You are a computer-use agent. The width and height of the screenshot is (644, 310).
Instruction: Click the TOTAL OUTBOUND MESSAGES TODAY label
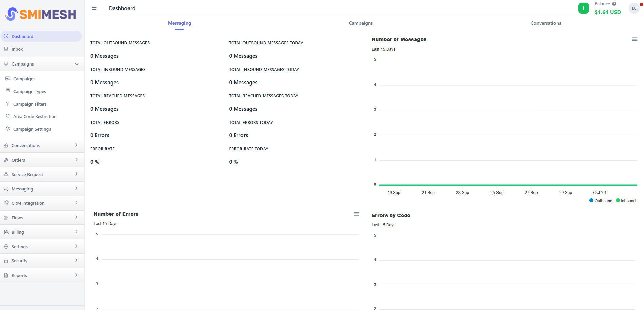[x=266, y=43]
